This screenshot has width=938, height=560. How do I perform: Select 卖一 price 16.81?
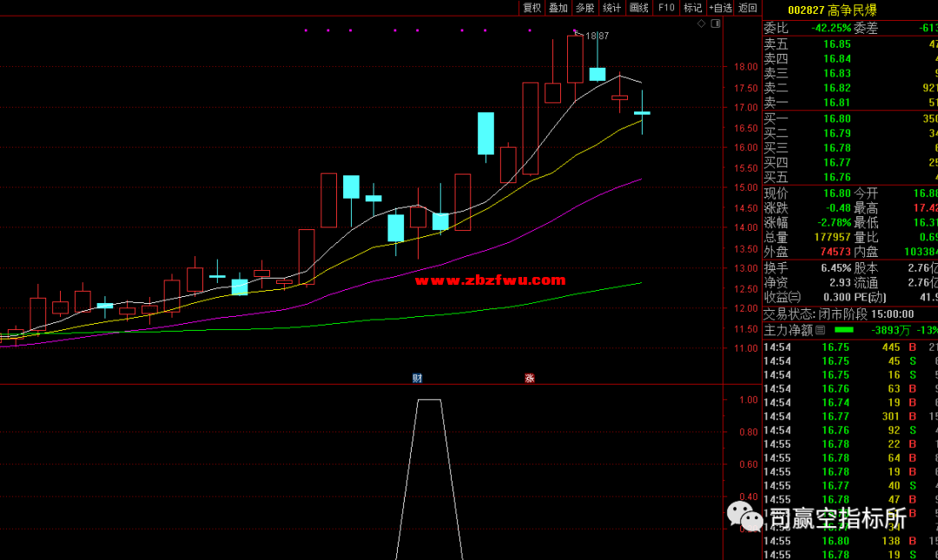point(837,102)
